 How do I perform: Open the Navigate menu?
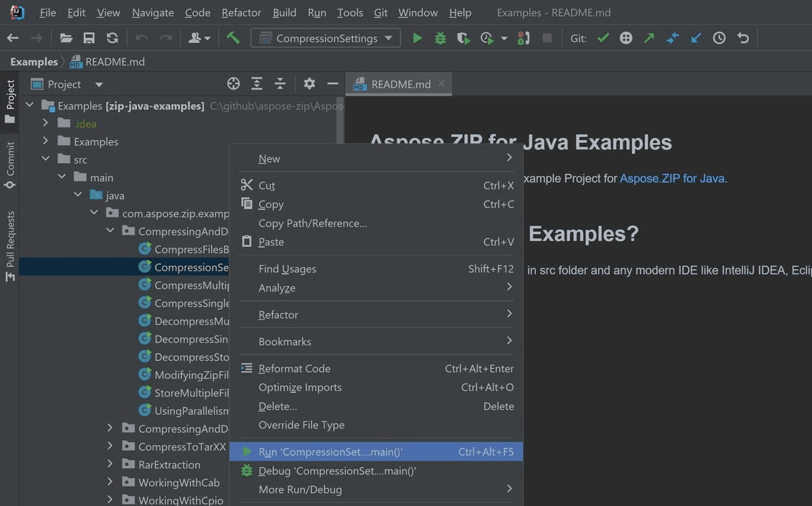(x=153, y=12)
